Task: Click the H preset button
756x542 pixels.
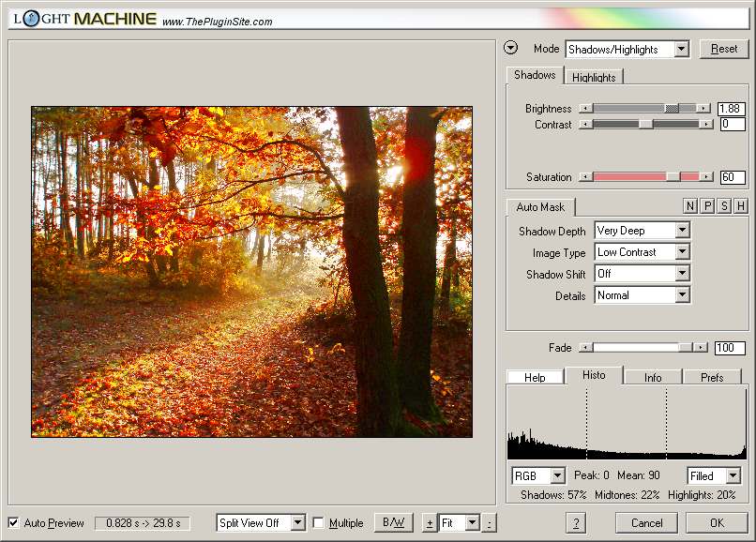Action: (x=741, y=206)
